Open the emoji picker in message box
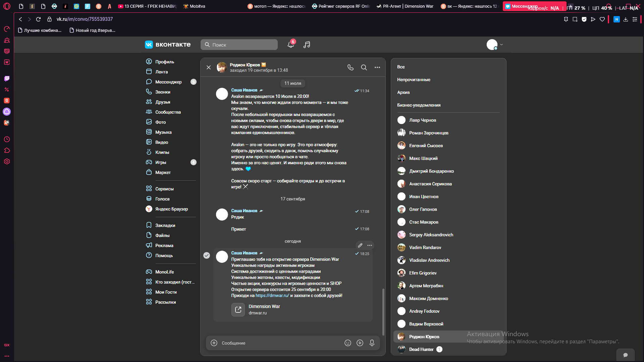The width and height of the screenshot is (644, 362). click(x=348, y=343)
